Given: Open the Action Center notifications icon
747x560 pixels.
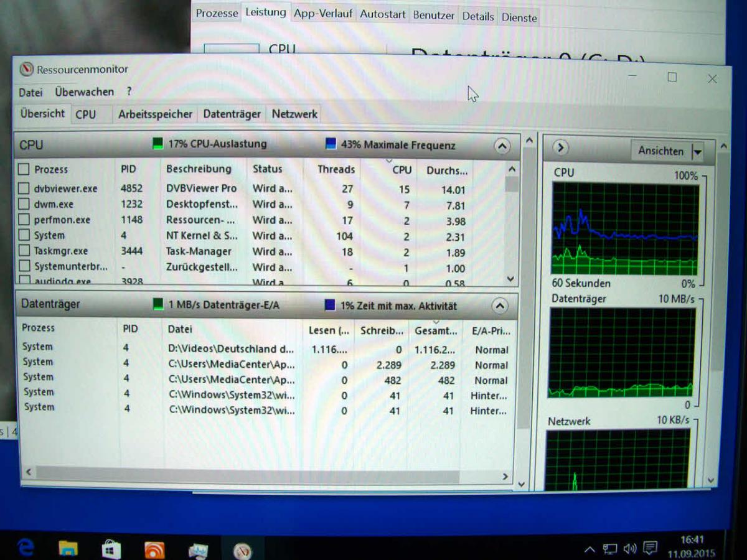Looking at the screenshot, I should click(651, 548).
